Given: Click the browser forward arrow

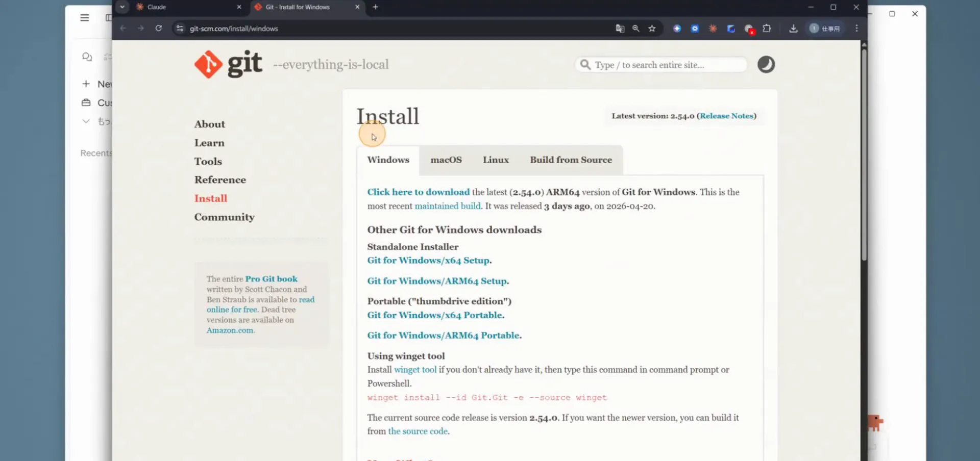Looking at the screenshot, I should 141,29.
